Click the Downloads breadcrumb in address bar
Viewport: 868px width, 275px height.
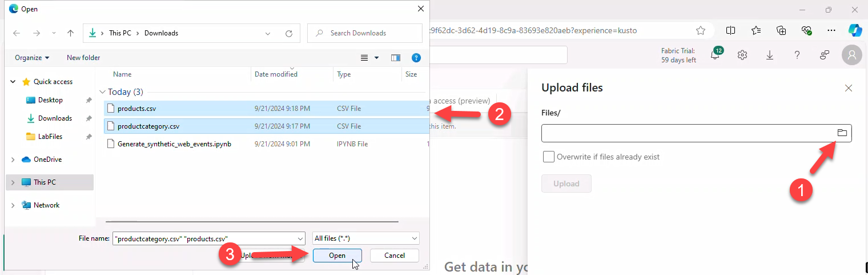(x=161, y=33)
